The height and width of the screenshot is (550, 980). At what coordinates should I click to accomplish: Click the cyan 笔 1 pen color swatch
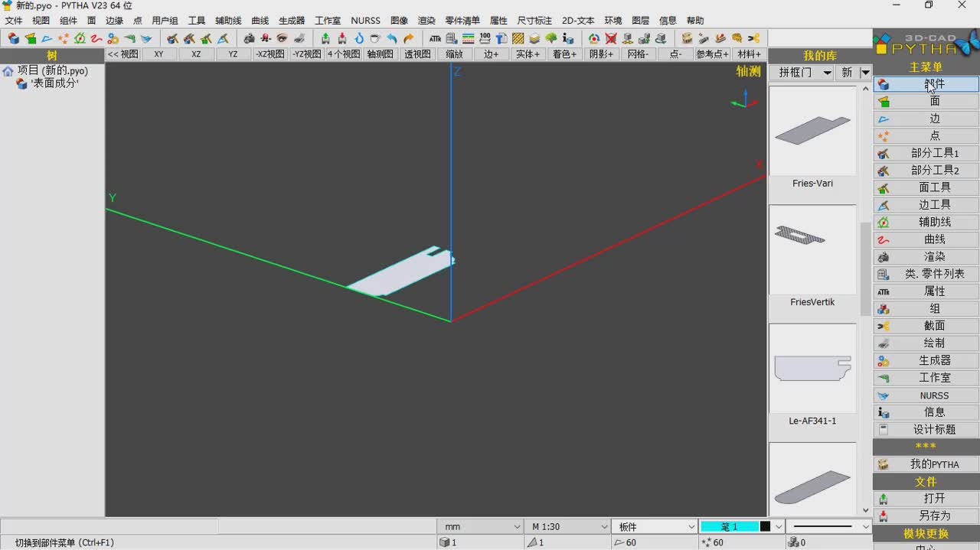click(729, 526)
